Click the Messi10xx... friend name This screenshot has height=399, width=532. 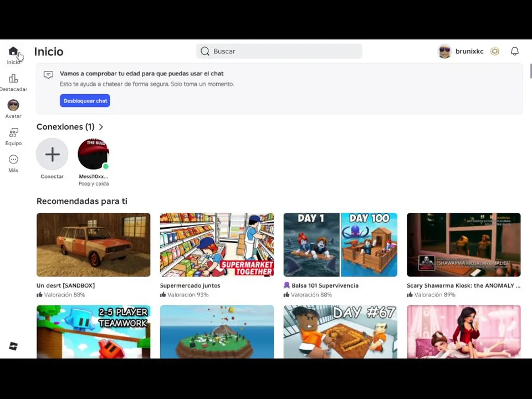coord(93,176)
